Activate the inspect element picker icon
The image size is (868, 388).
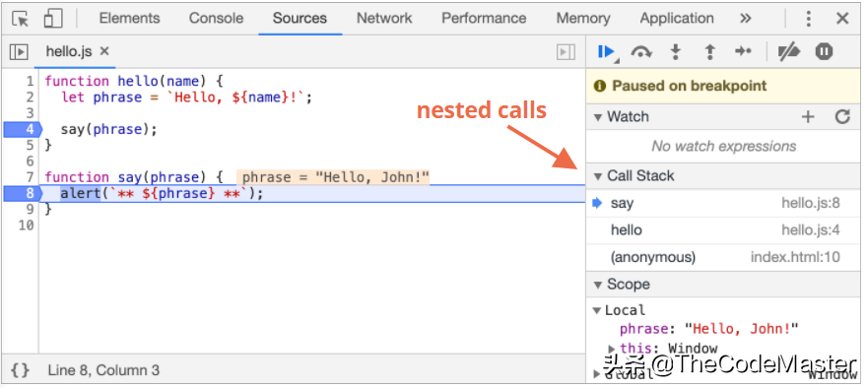click(x=21, y=19)
